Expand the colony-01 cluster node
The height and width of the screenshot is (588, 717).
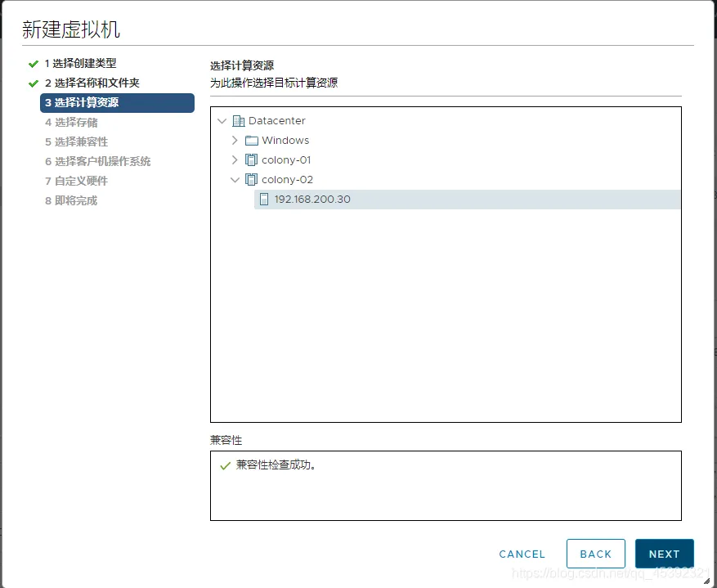click(235, 160)
